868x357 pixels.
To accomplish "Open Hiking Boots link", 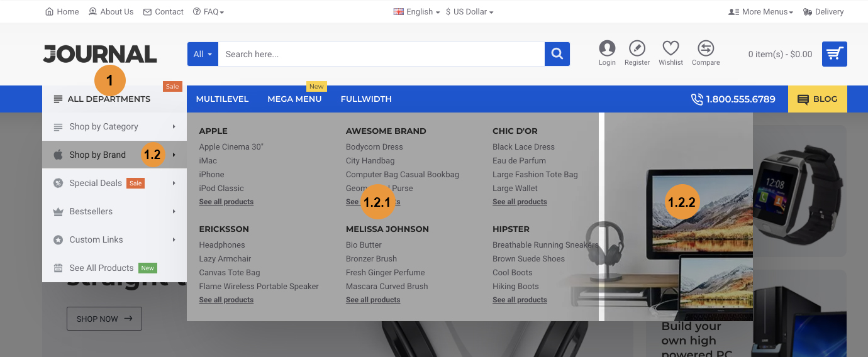I will point(516,286).
